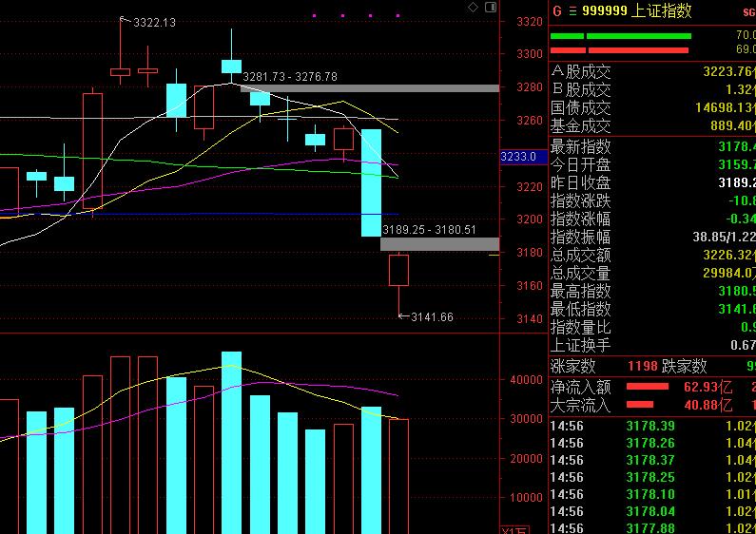Click the lower gray gap band near 3185
The height and width of the screenshot is (534, 756).
(439, 244)
